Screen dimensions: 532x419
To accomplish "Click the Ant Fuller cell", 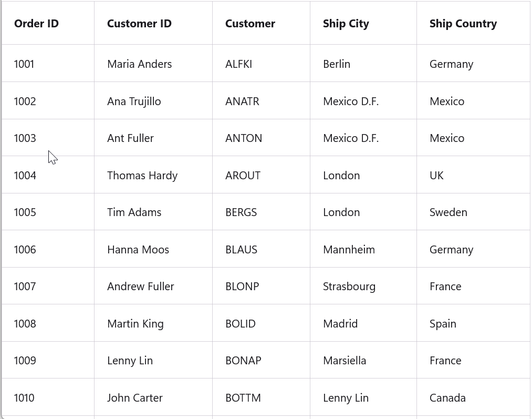I will [130, 138].
